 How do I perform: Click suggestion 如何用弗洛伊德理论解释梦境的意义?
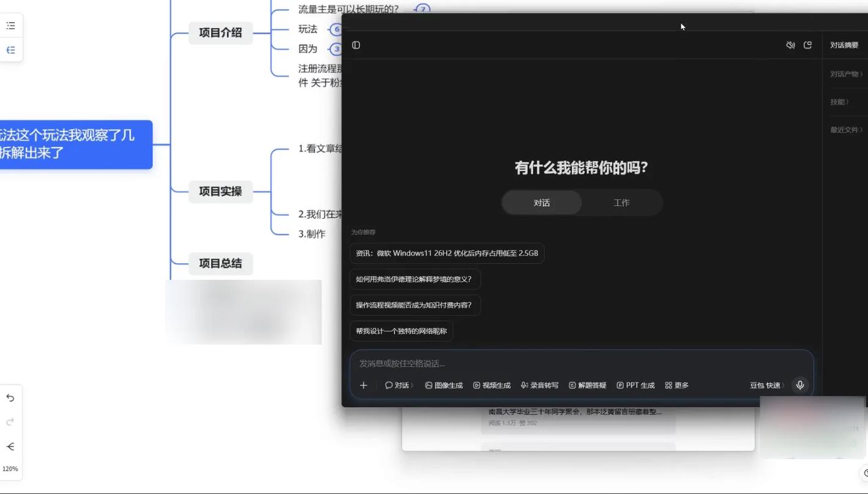tap(415, 279)
